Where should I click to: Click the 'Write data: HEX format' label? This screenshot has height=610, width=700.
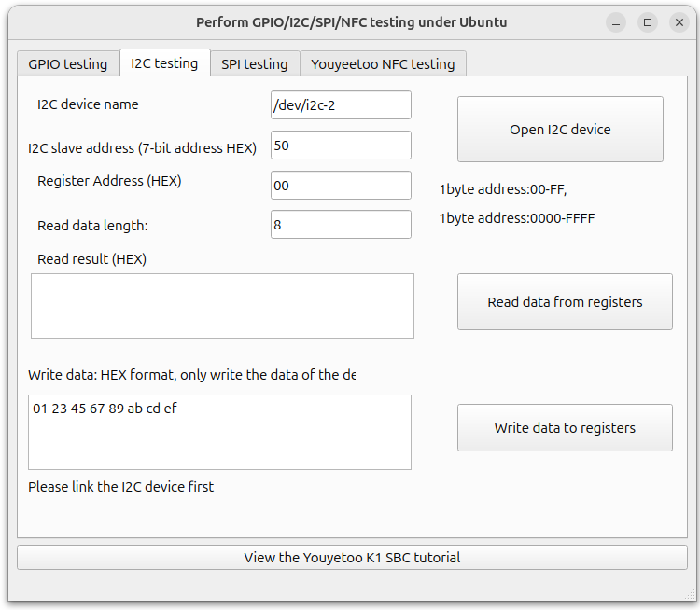pyautogui.click(x=191, y=376)
